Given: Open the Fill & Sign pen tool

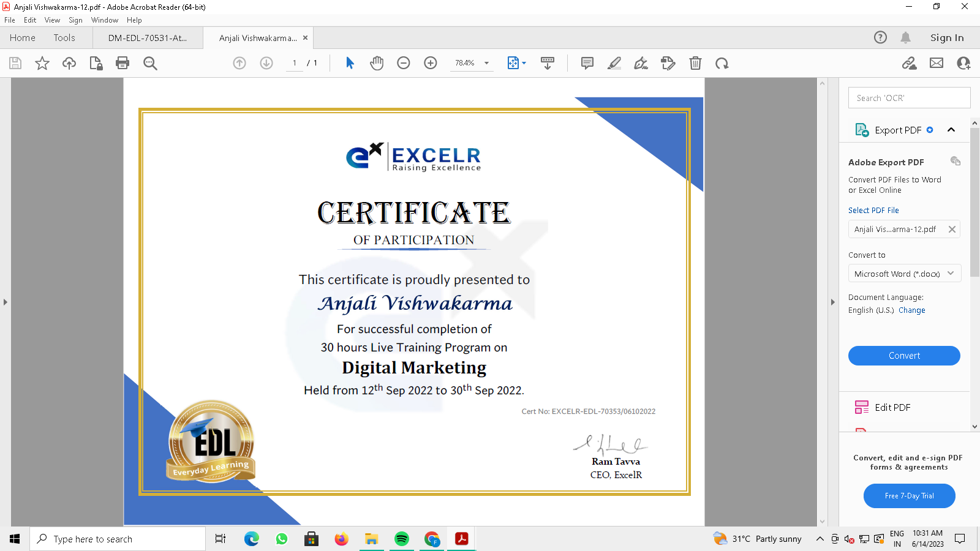Looking at the screenshot, I should tap(641, 63).
